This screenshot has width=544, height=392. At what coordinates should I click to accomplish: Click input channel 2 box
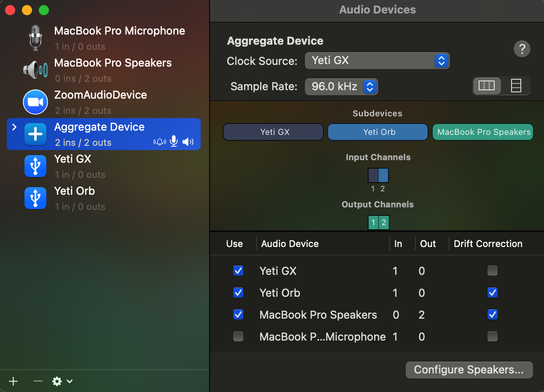coord(383,175)
